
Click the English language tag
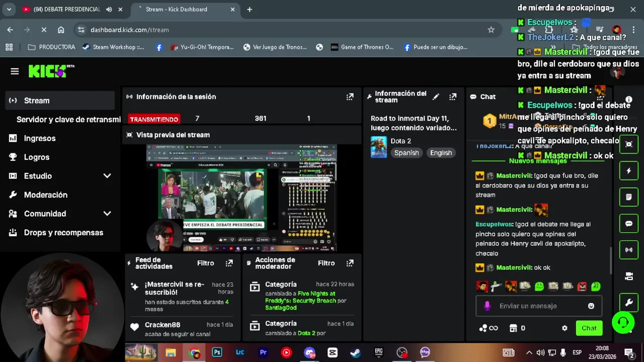click(441, 153)
